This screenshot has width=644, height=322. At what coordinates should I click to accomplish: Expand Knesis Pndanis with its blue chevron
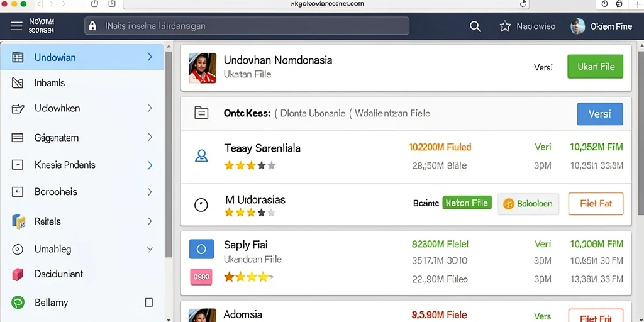150,165
